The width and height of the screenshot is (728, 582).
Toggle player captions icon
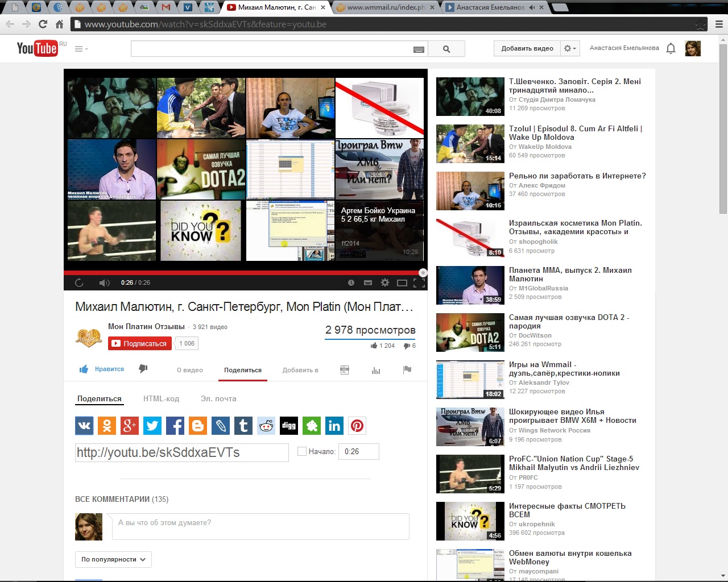click(368, 282)
